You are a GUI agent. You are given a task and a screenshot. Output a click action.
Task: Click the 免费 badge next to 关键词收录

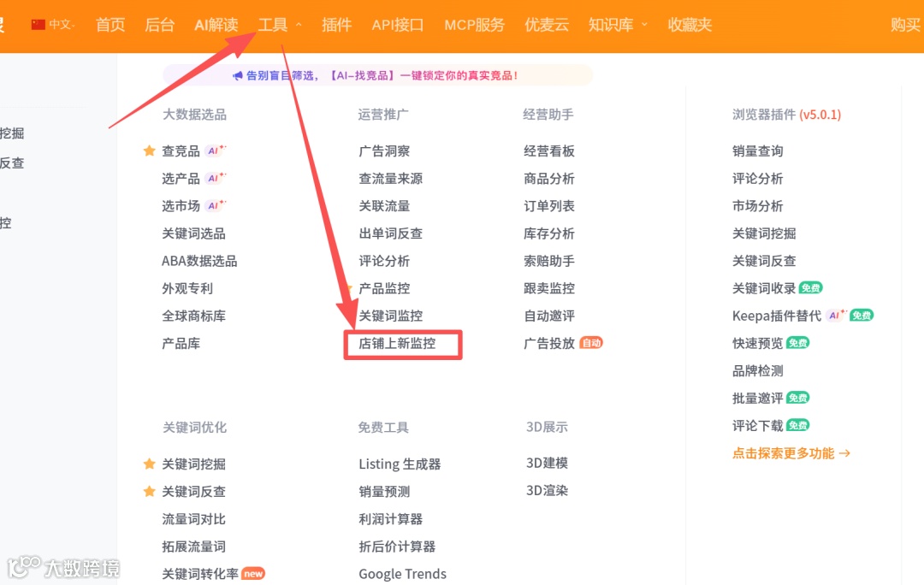click(811, 288)
